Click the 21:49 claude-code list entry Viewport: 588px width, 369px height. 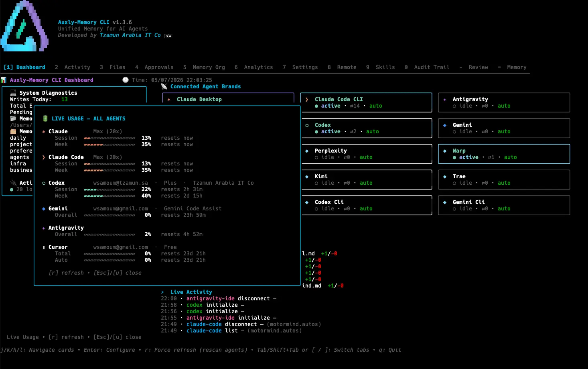(231, 331)
